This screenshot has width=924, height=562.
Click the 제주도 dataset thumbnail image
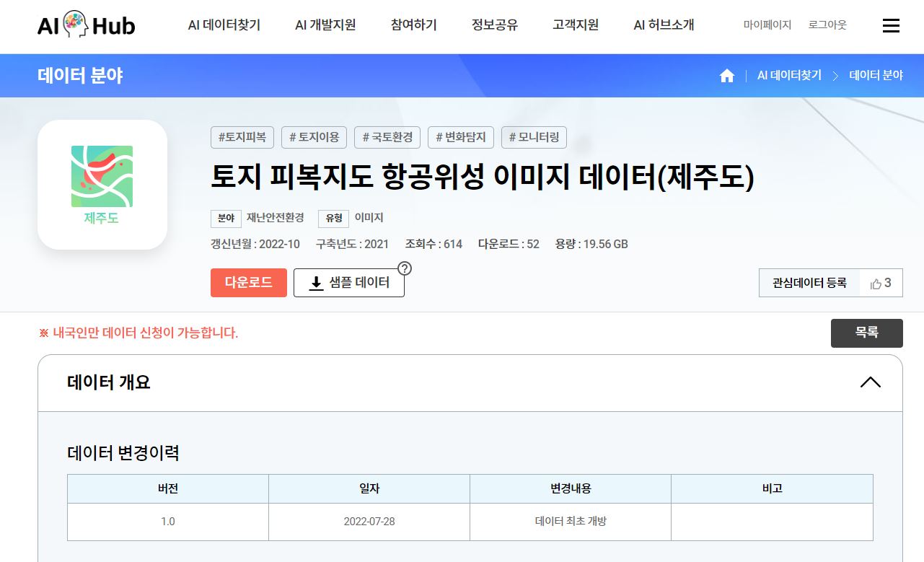click(102, 185)
